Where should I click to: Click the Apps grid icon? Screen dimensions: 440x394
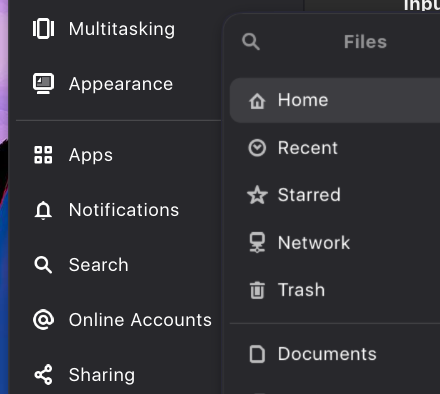pos(43,155)
